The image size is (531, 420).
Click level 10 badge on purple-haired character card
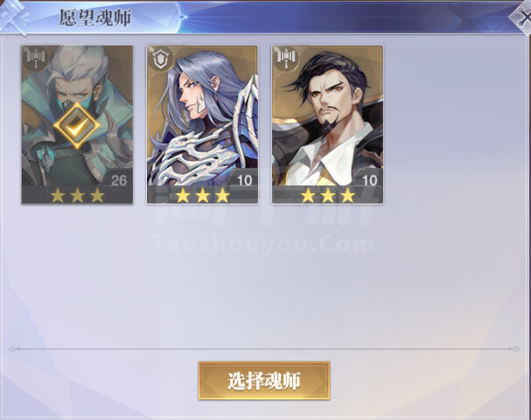pyautogui.click(x=244, y=180)
